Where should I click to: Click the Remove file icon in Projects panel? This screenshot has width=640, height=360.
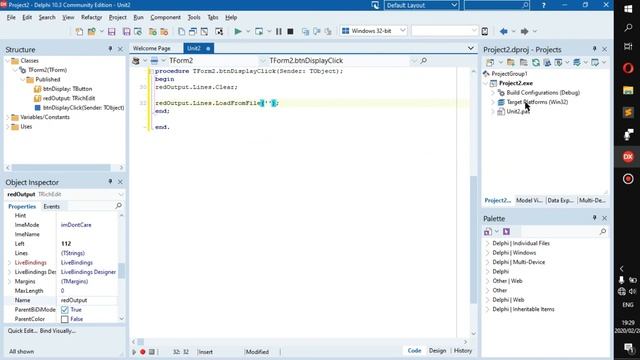click(x=523, y=62)
